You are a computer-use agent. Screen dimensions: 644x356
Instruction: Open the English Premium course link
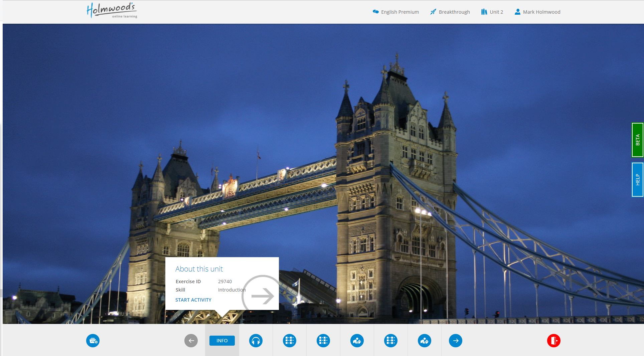pyautogui.click(x=396, y=12)
